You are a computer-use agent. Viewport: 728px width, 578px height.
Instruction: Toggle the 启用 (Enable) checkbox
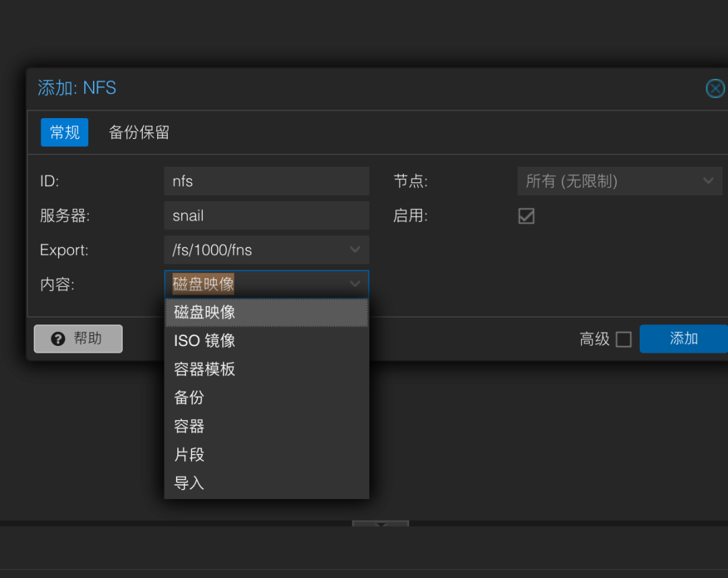click(526, 216)
